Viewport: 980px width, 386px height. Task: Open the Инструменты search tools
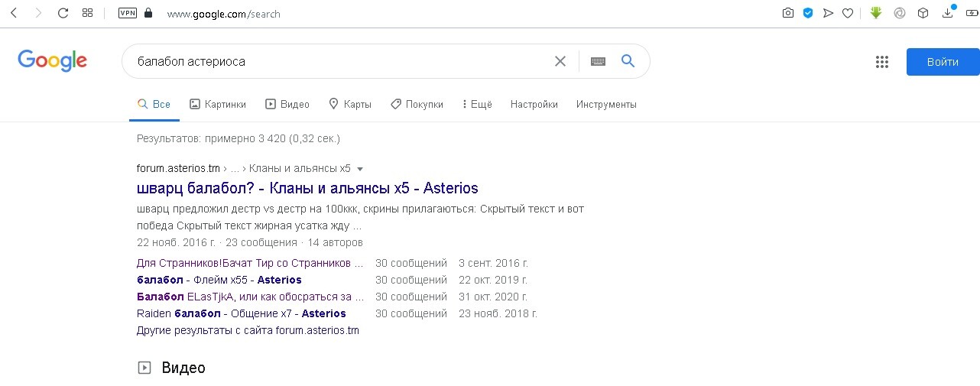606,104
